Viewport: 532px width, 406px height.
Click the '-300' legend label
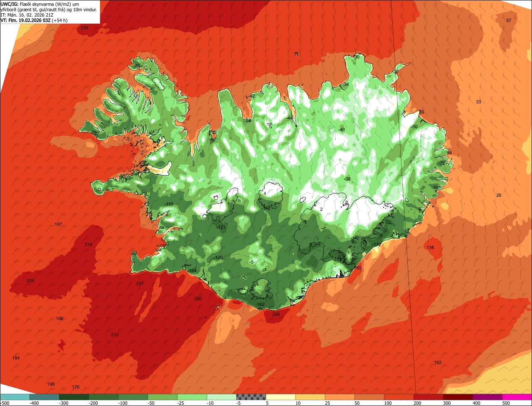64,403
